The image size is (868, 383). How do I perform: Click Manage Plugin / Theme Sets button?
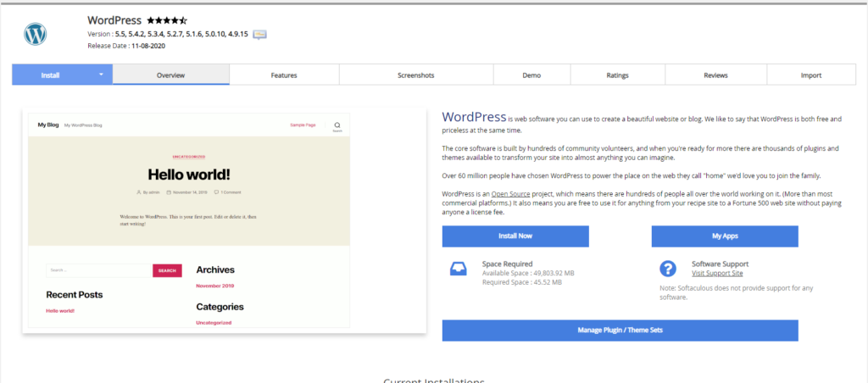coord(620,330)
